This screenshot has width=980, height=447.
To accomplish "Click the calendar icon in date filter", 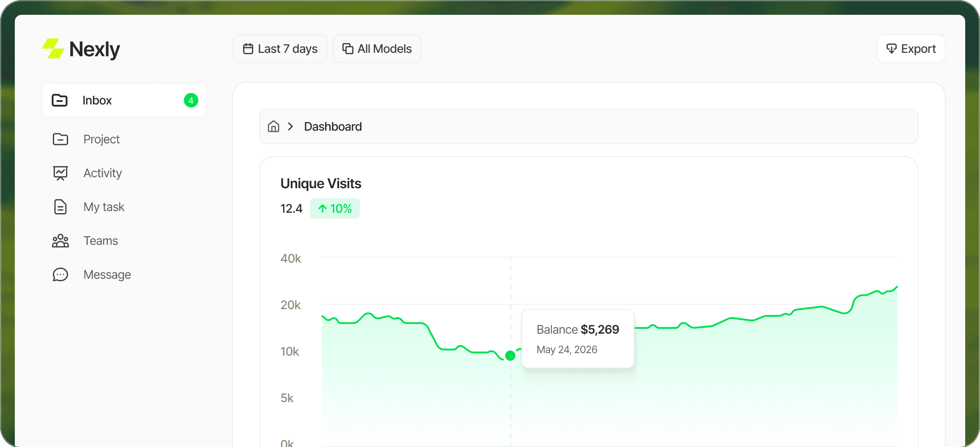I will pyautogui.click(x=248, y=49).
